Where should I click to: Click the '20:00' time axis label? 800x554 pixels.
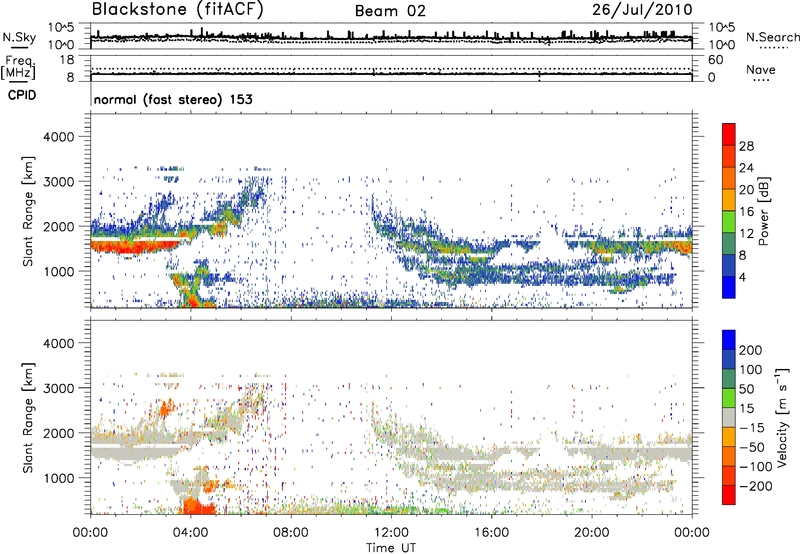click(591, 533)
